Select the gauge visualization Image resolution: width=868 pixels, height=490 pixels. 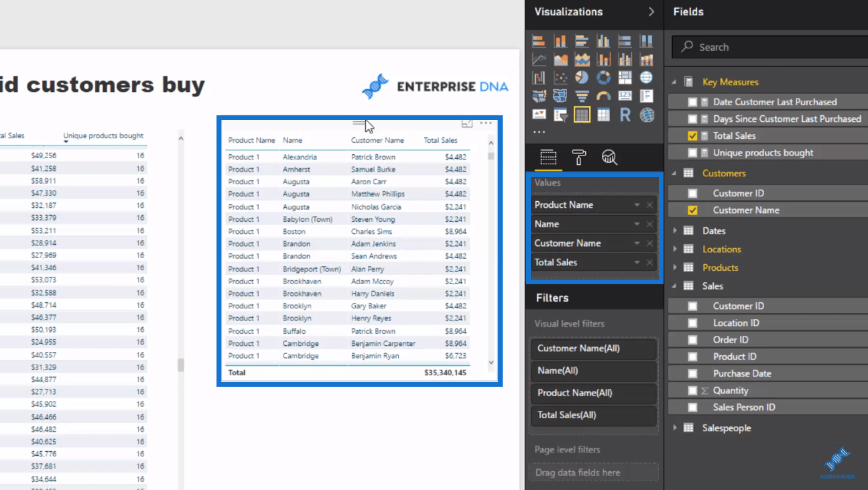pos(603,97)
